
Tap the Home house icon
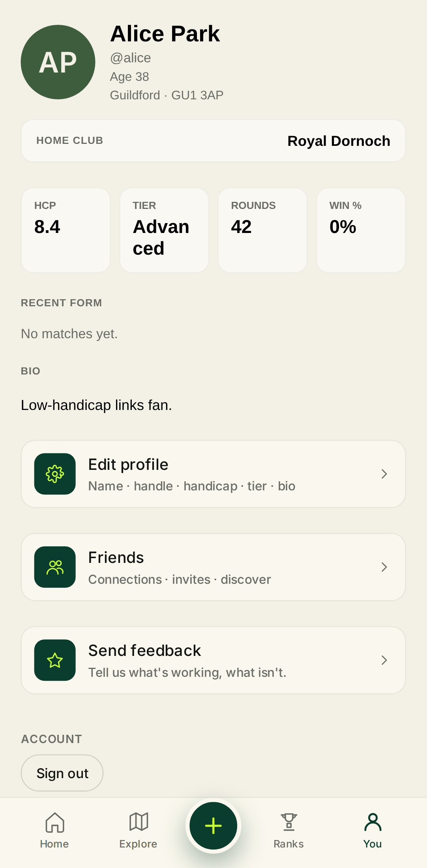coord(54,822)
